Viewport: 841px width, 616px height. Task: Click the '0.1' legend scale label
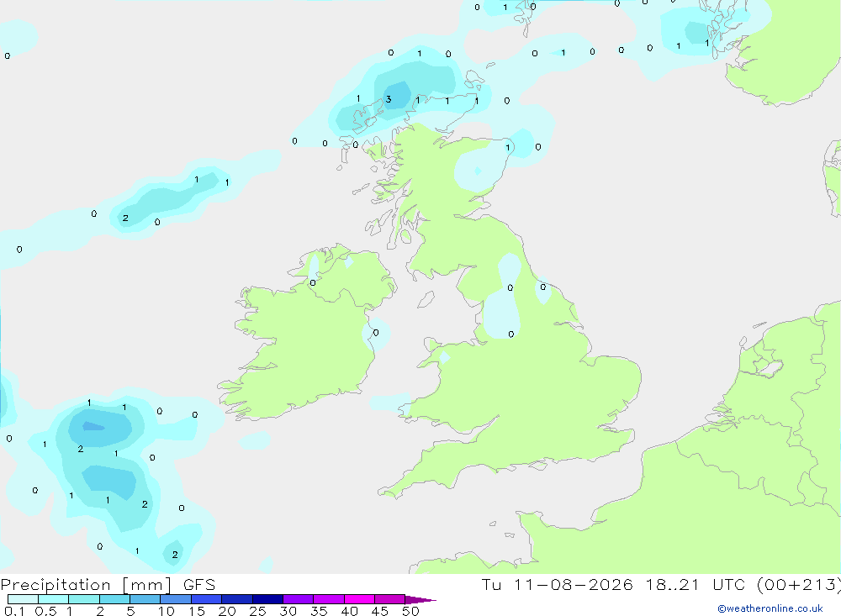(14, 611)
